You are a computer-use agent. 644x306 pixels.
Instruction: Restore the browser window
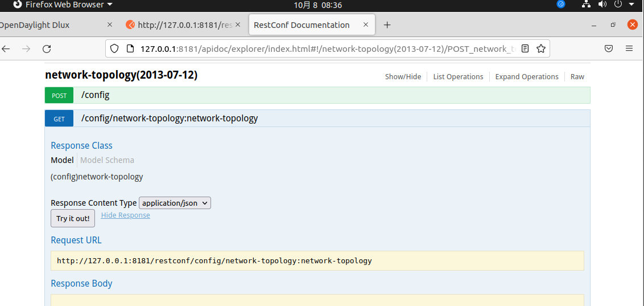pos(613,25)
